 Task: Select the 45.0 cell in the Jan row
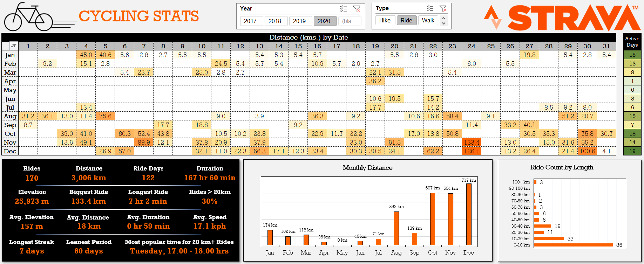tap(86, 55)
